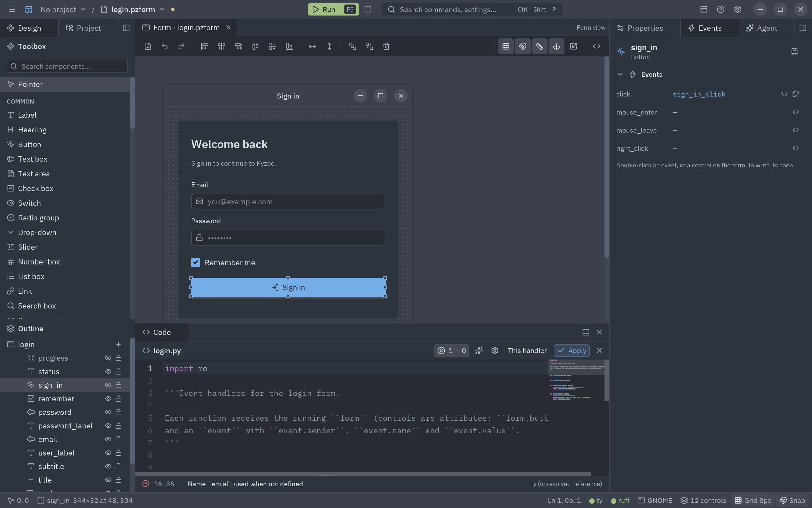Image resolution: width=812 pixels, height=508 pixels.
Task: Open the This handler scope selector
Action: [527, 351]
